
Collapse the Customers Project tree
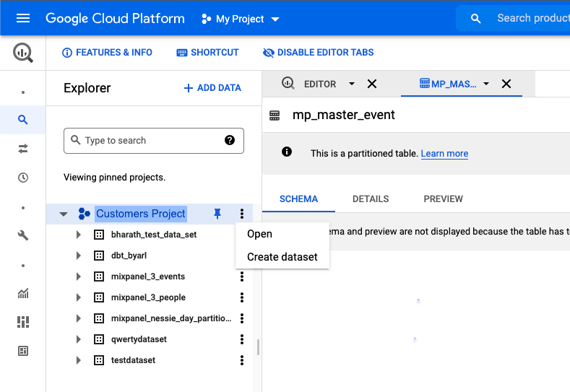point(64,214)
